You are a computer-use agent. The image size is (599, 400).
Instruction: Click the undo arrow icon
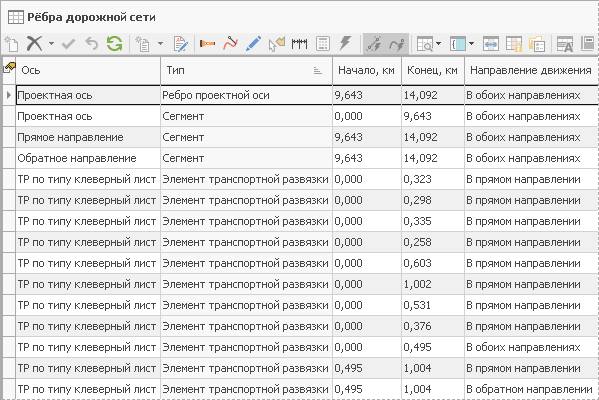[x=92, y=44]
